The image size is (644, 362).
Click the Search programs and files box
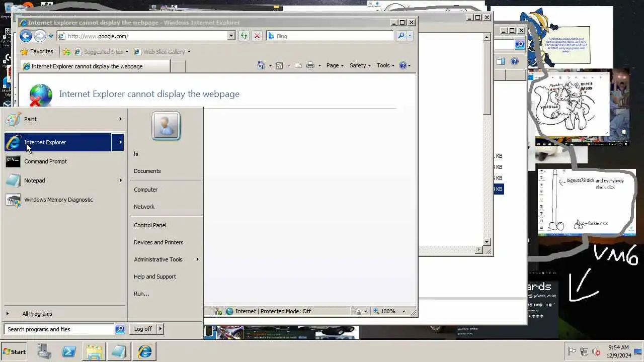59,329
